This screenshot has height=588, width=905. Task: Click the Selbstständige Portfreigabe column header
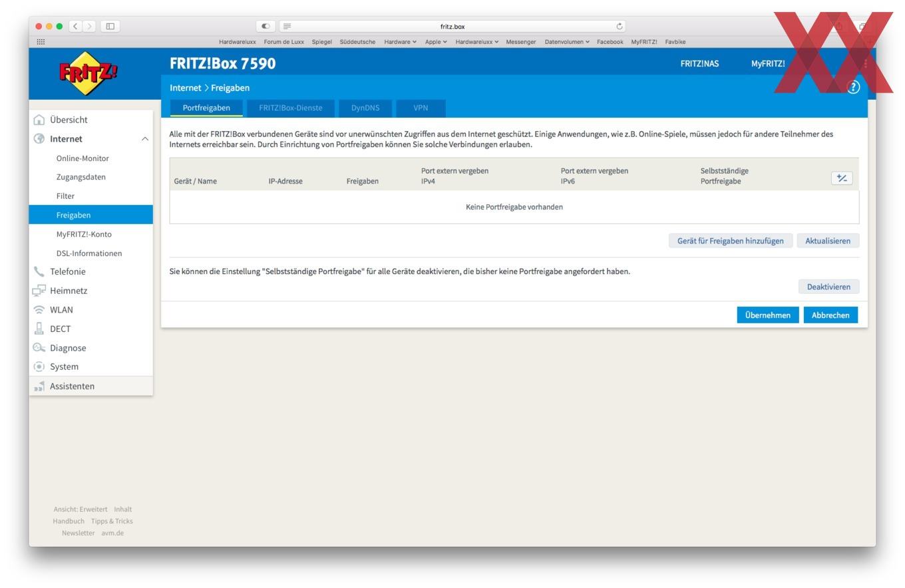[x=725, y=176]
